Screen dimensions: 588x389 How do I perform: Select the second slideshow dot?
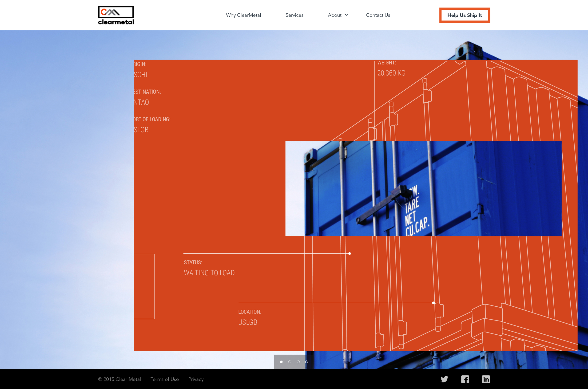coord(290,362)
